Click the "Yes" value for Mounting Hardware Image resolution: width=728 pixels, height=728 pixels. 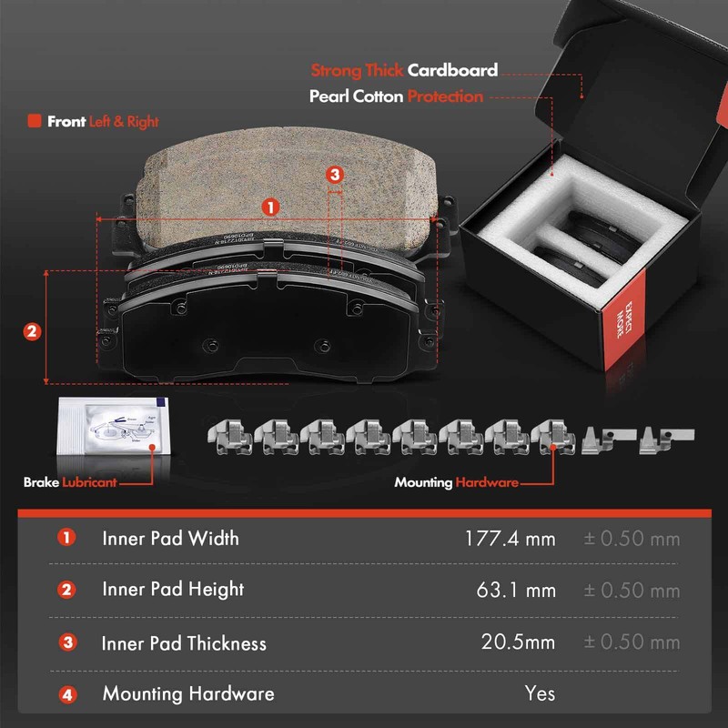pyautogui.click(x=540, y=693)
